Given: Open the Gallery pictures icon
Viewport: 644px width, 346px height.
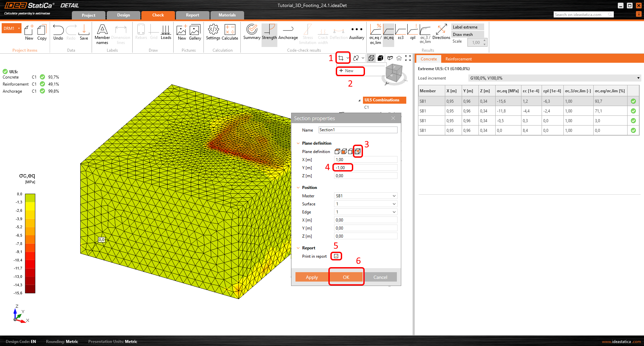Looking at the screenshot, I should coord(195,32).
